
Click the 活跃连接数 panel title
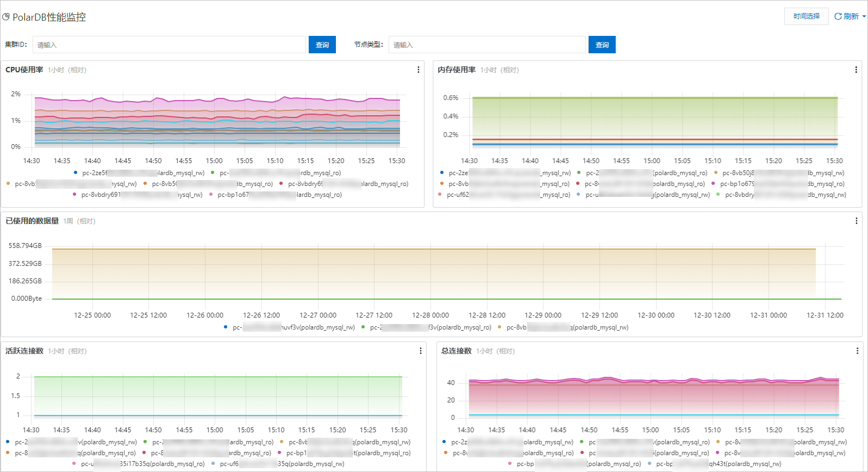[24, 351]
